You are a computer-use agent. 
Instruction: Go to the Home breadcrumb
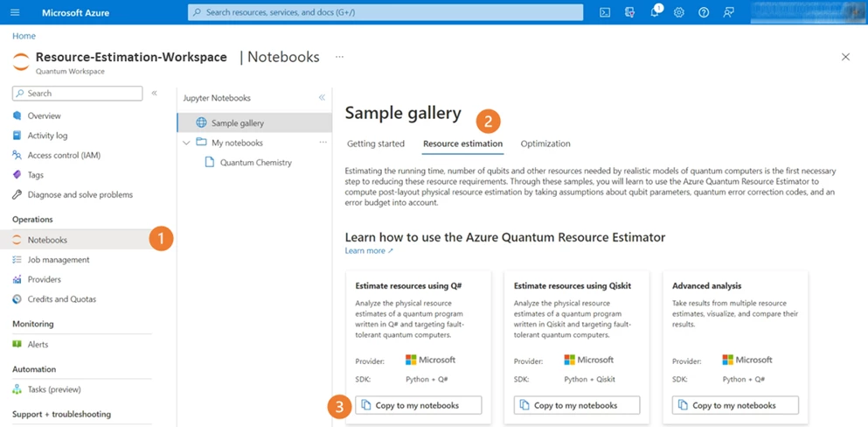point(24,36)
